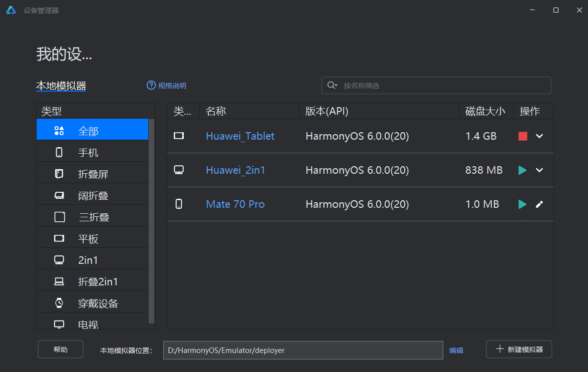Click the type list vertical scrollbar

point(151,221)
